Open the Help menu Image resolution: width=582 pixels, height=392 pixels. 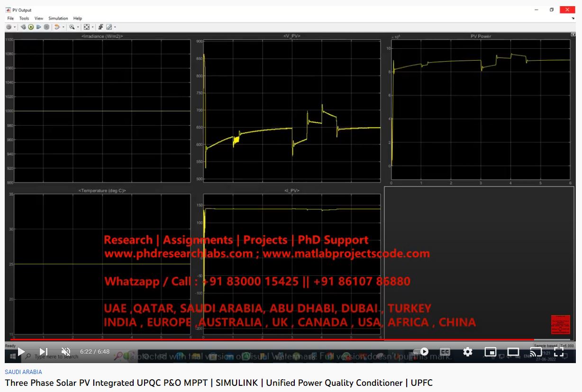tap(77, 18)
